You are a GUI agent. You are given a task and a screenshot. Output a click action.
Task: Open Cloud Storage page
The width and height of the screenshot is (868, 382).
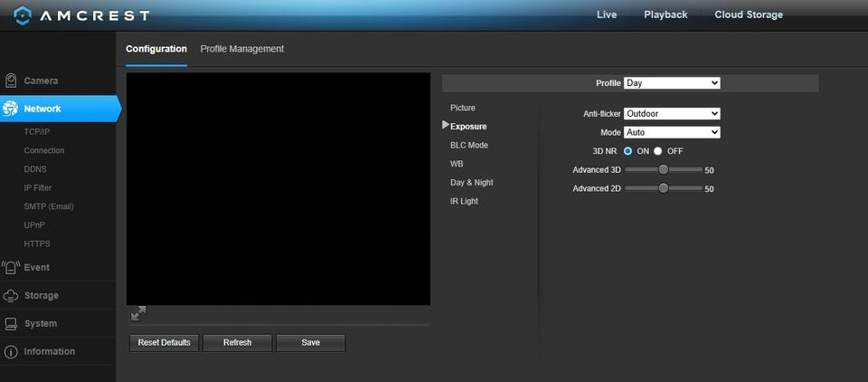(749, 15)
